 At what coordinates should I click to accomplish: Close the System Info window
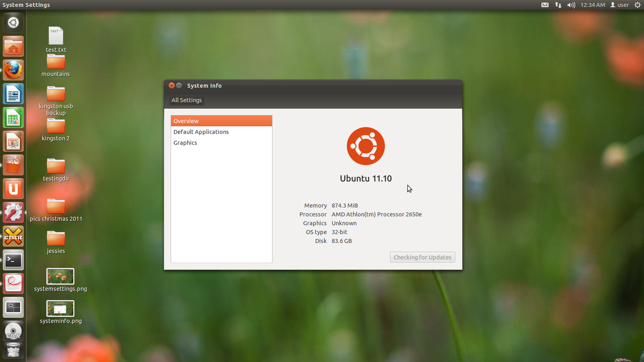(172, 86)
